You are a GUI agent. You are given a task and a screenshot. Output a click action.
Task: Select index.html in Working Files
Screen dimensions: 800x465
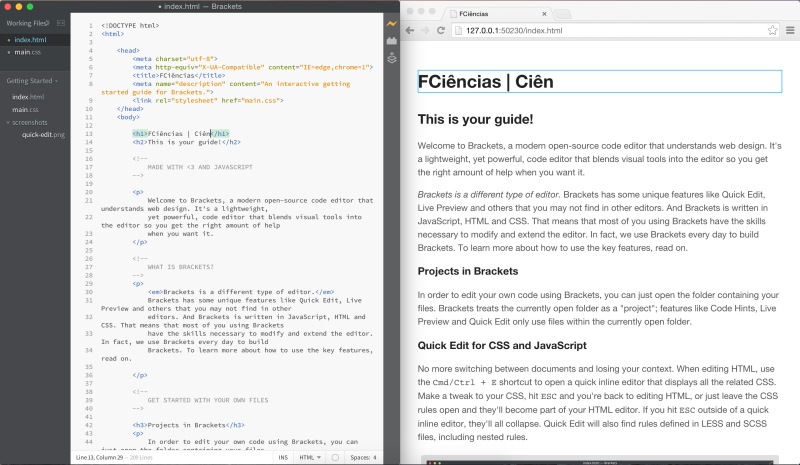(x=30, y=39)
